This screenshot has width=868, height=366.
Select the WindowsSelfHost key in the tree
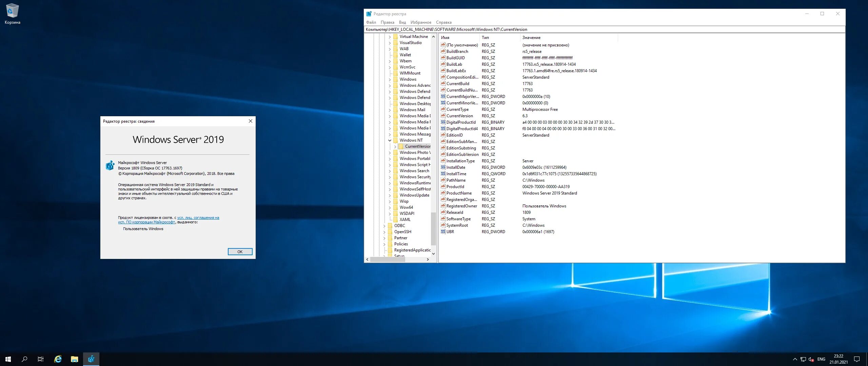click(x=415, y=189)
